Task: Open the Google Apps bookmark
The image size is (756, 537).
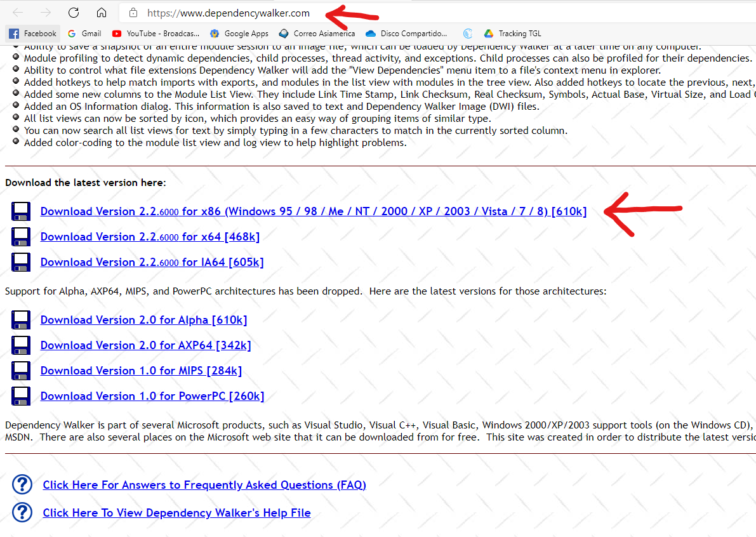Action: tap(239, 33)
